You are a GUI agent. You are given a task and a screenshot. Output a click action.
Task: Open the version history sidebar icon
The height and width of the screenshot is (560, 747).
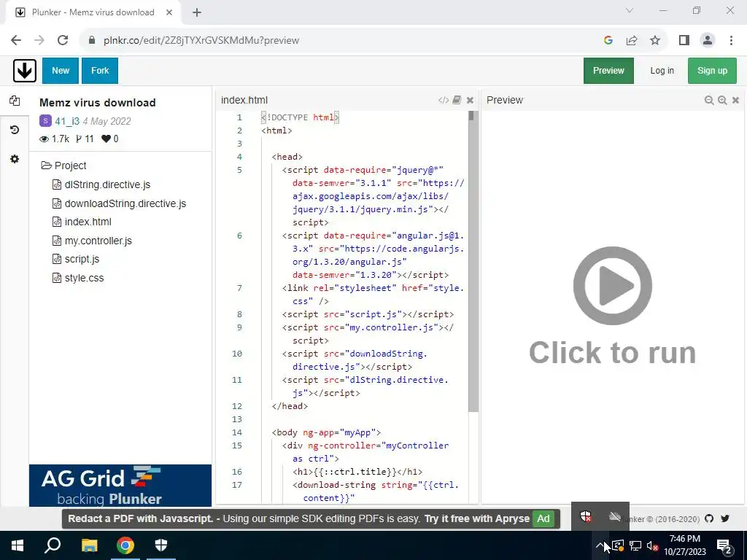pyautogui.click(x=15, y=130)
